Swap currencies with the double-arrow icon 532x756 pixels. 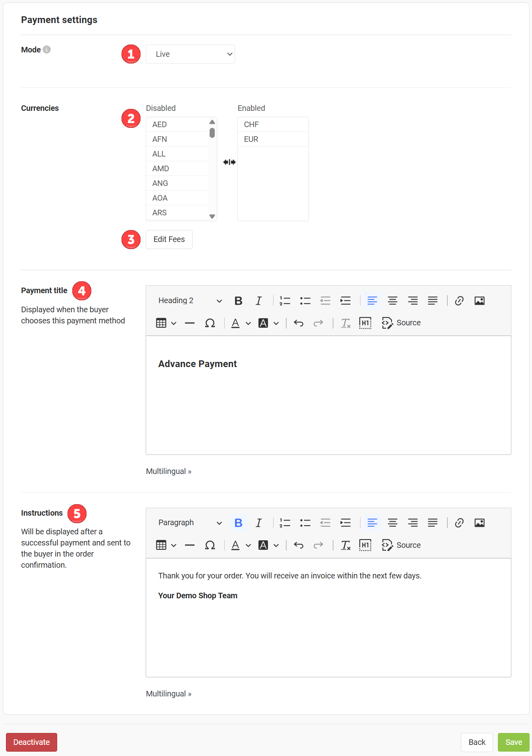point(229,162)
